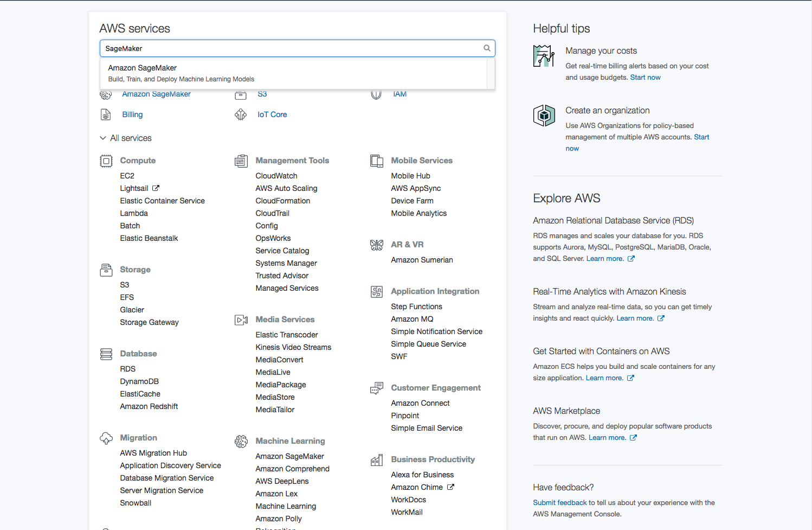Click Learn more under Amazon RDS
Image resolution: width=812 pixels, height=530 pixels.
click(605, 259)
